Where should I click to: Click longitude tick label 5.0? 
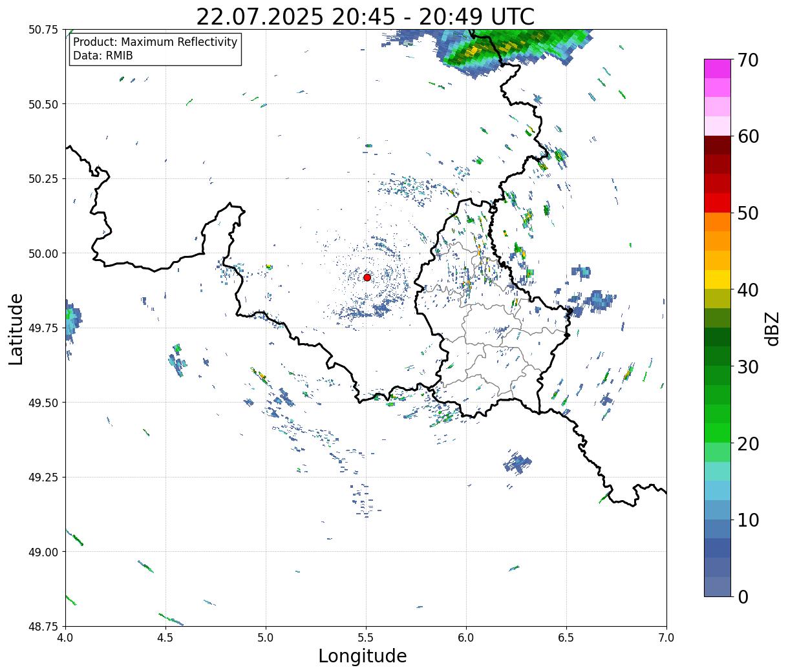pyautogui.click(x=266, y=637)
